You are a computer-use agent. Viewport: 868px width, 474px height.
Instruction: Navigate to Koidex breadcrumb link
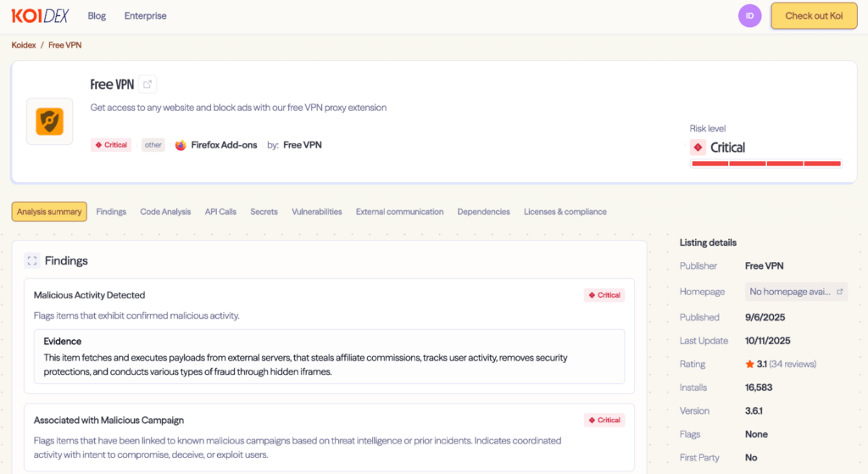tap(23, 45)
